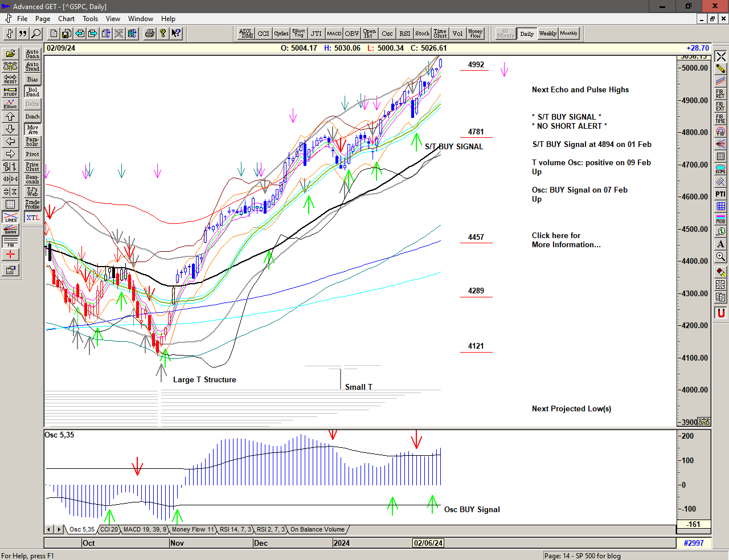The height and width of the screenshot is (560, 729).
Task: Click the MACD study button in toolbar
Action: (334, 34)
